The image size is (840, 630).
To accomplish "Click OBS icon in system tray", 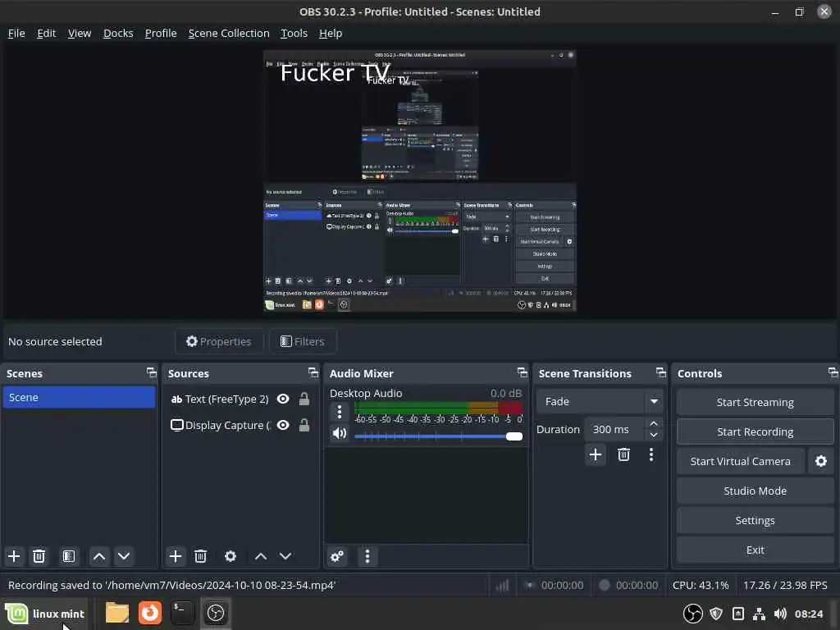I will (x=692, y=614).
